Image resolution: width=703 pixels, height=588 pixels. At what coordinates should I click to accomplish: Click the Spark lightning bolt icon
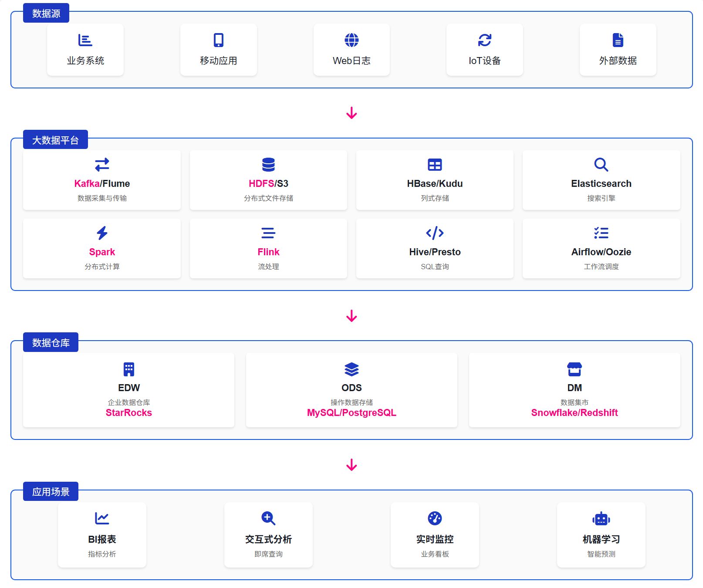tap(102, 233)
